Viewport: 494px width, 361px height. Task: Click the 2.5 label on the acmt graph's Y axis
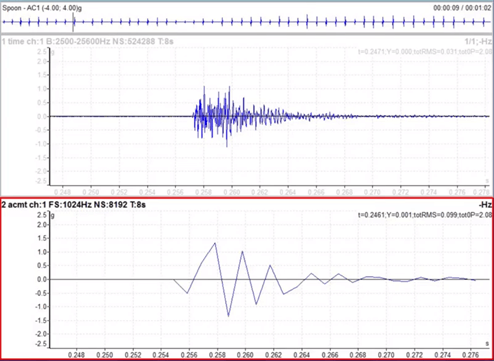click(42, 215)
